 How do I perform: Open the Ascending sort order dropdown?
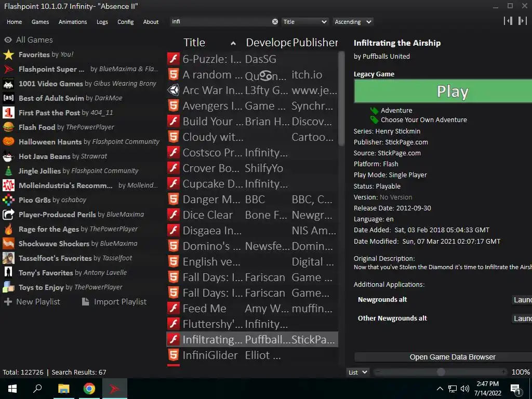click(x=353, y=22)
